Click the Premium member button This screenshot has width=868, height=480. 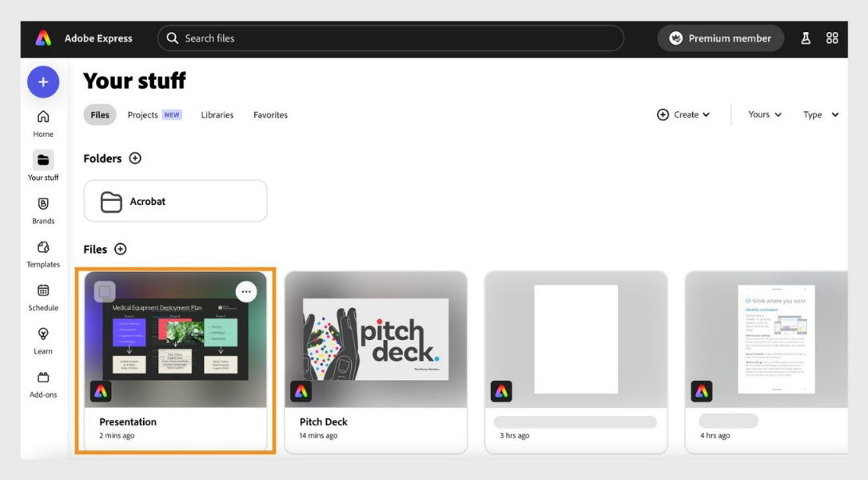point(720,38)
